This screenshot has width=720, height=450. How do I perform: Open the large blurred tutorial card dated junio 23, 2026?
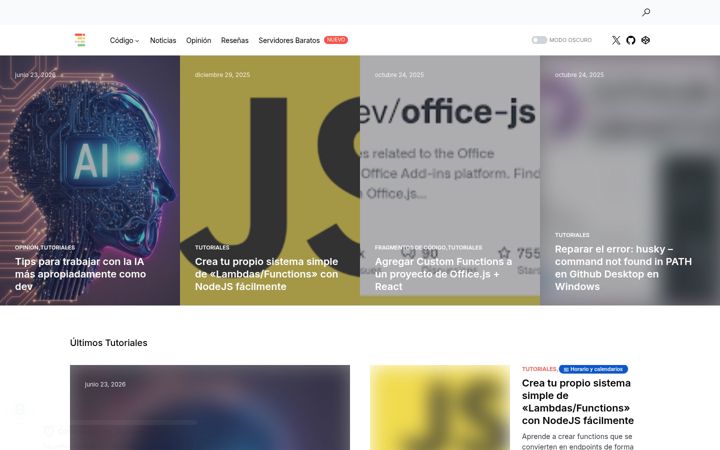(210, 408)
